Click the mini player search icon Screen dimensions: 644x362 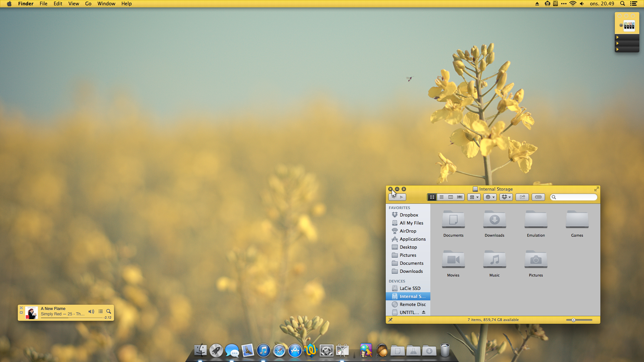tap(109, 311)
